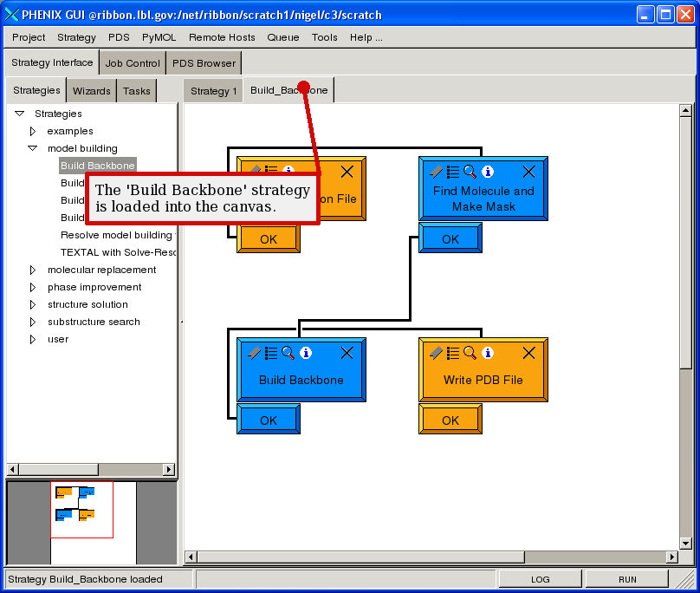Click info icon on Build Backbone task
This screenshot has height=593, width=700.
(306, 353)
